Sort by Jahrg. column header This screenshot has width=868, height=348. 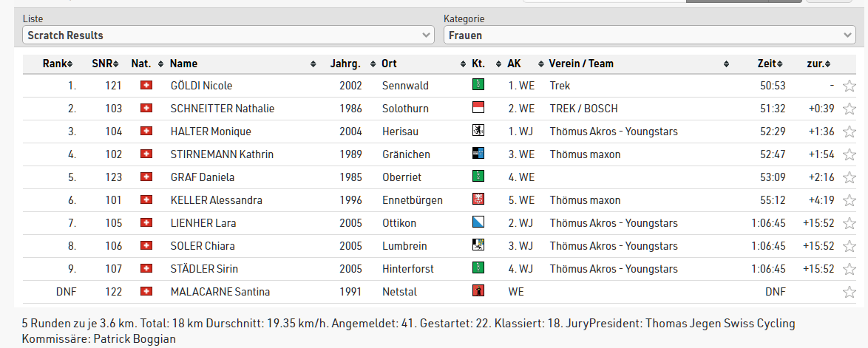(349, 64)
